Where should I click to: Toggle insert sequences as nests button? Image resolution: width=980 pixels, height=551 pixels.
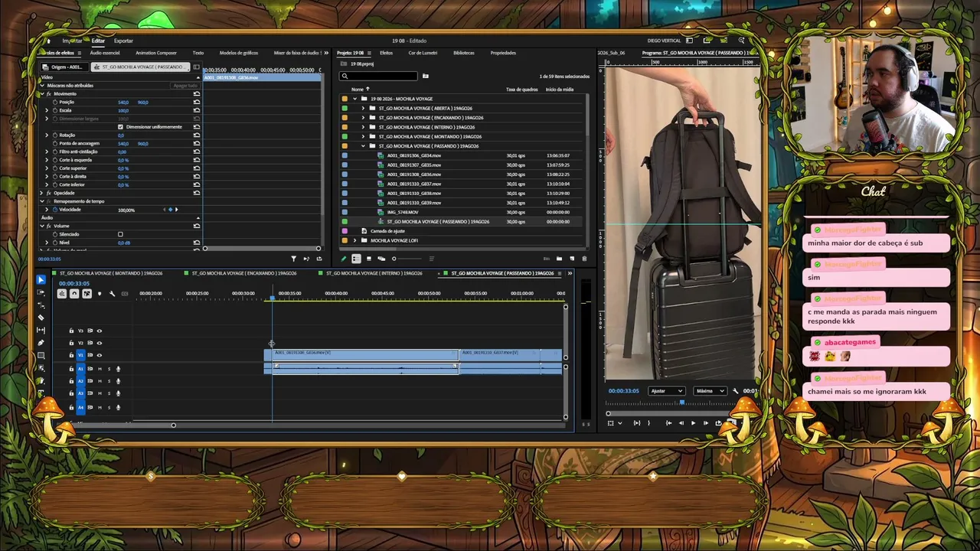pos(62,294)
